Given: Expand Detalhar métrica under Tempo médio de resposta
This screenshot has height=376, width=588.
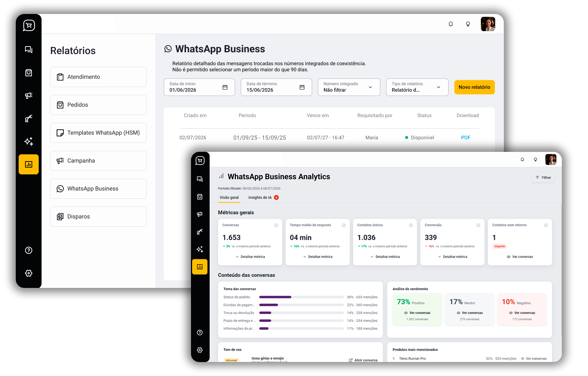Looking at the screenshot, I should [x=318, y=257].
